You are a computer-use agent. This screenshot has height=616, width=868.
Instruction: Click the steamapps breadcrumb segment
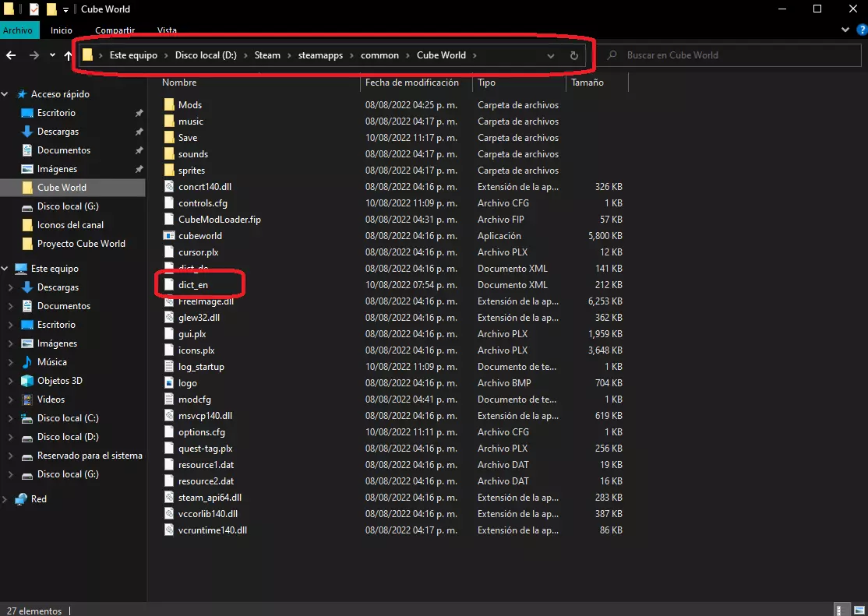[x=320, y=55]
